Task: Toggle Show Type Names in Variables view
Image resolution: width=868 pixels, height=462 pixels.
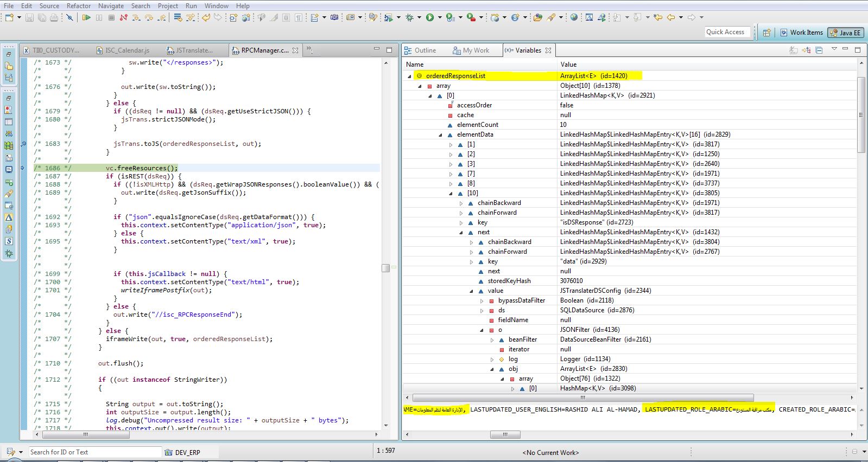Action: point(793,50)
